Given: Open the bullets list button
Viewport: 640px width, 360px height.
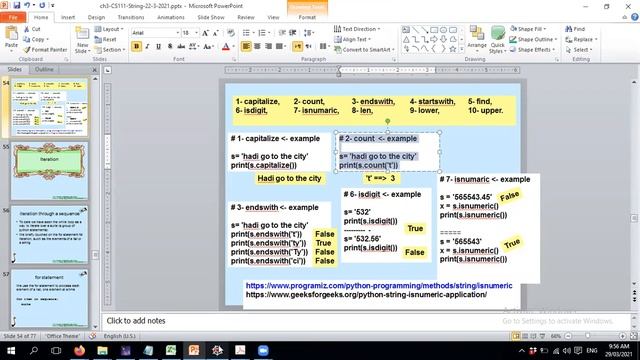Looking at the screenshot, I should point(247,33).
